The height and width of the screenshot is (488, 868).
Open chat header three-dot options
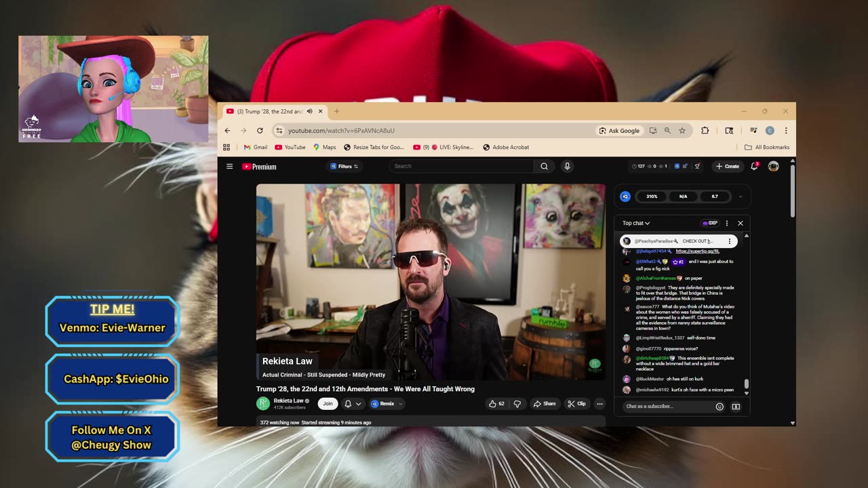727,223
